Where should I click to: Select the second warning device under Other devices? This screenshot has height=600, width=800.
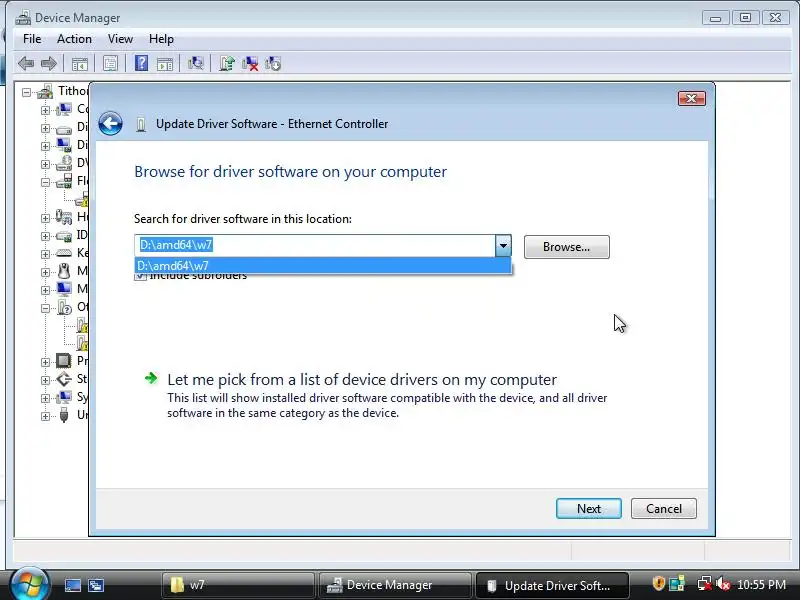coord(83,343)
